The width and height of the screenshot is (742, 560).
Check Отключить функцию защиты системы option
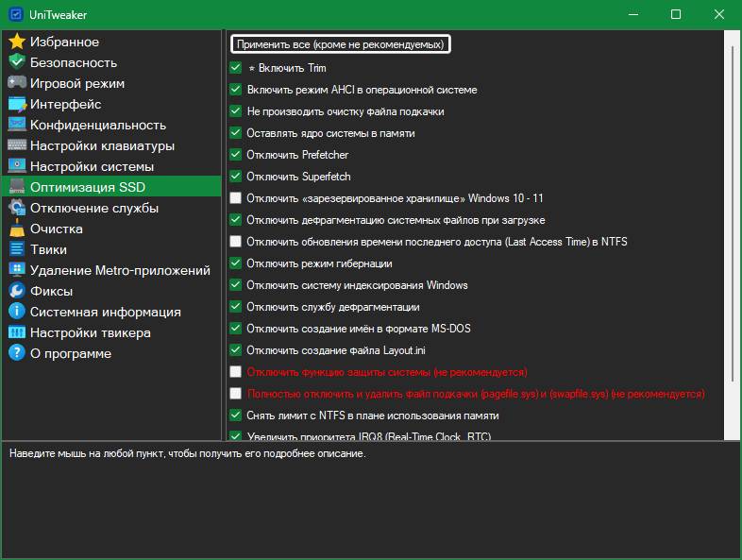click(236, 372)
